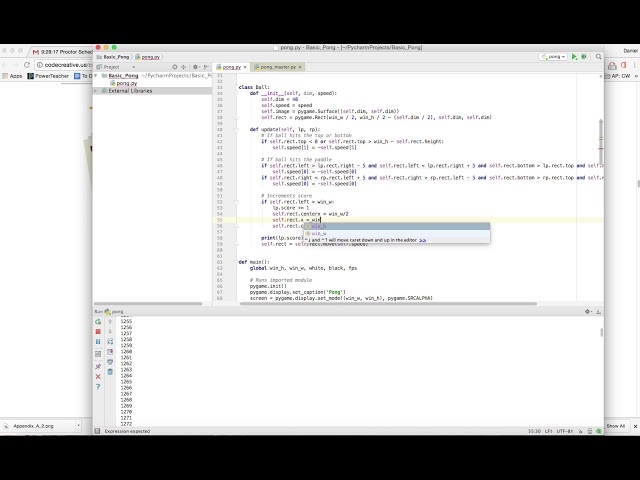640x480 pixels.
Task: Rerun pong using the Run panel's rerun icon
Action: pyautogui.click(x=98, y=321)
